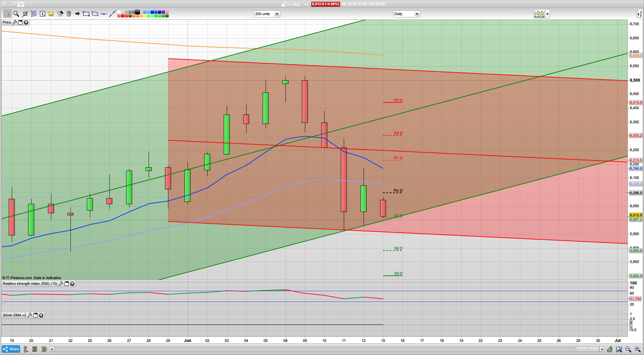This screenshot has width=644, height=355.
Task: Click the auto-fit zoom magnifier icon
Action: click(x=619, y=349)
